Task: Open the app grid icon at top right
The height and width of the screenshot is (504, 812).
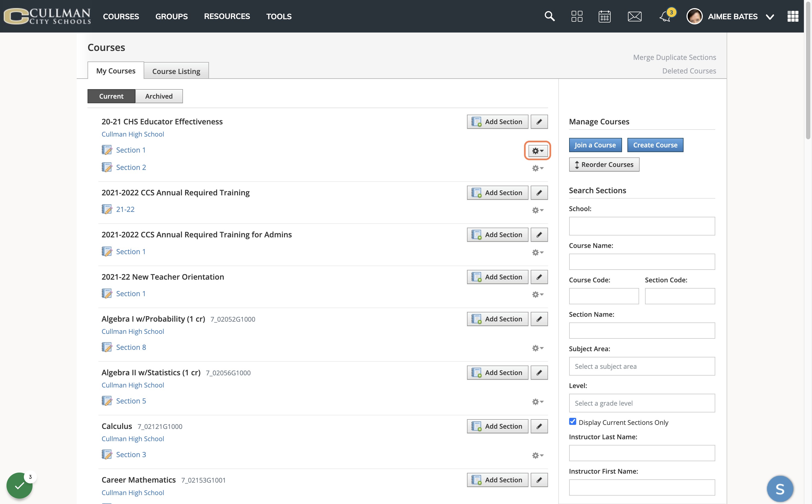Action: [793, 16]
